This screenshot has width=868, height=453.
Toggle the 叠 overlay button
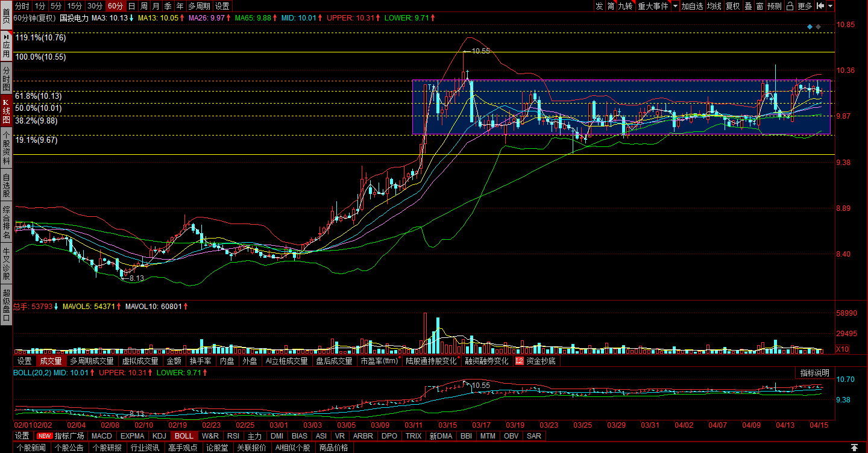(748, 6)
